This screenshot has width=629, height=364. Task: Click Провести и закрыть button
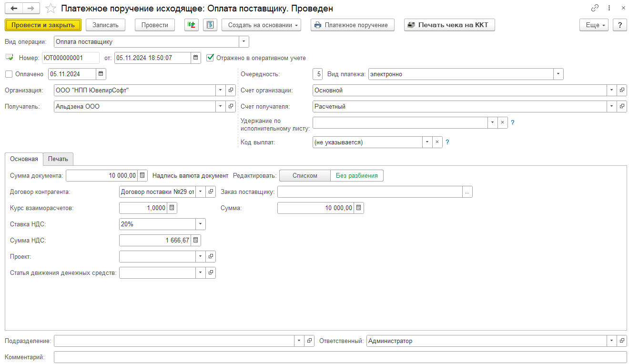click(x=43, y=25)
